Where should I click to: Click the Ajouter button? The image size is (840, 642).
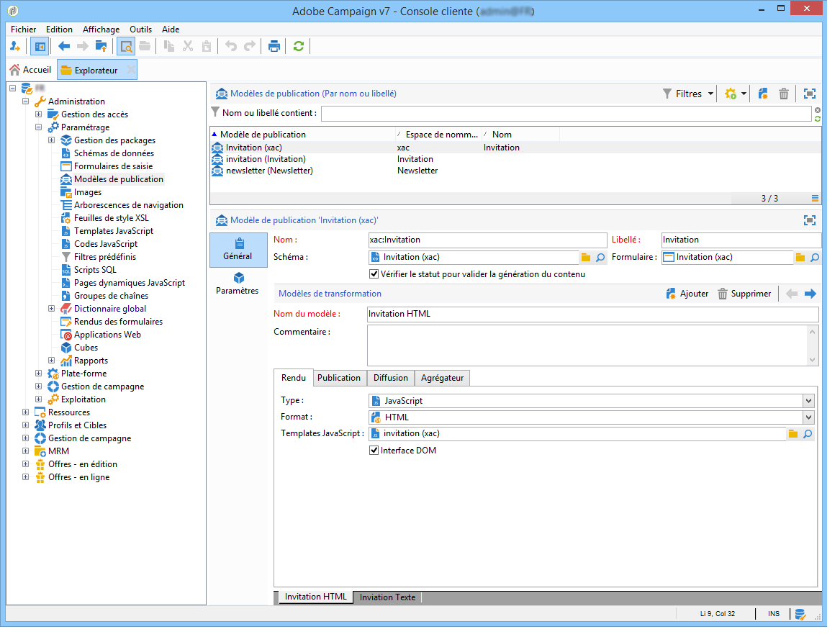pos(687,294)
